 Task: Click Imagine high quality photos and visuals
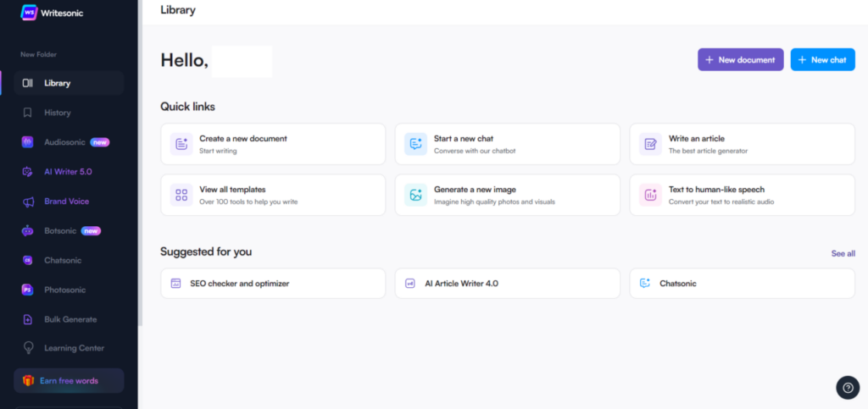[494, 202]
